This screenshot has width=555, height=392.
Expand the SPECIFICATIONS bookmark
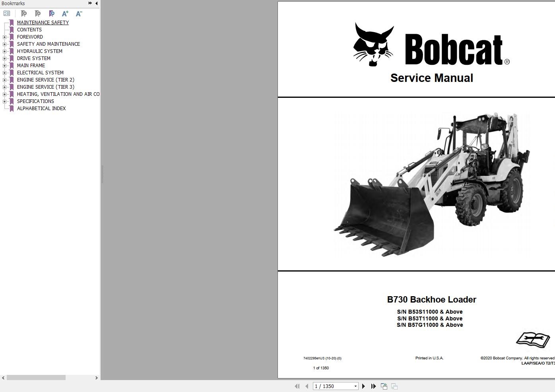pos(4,101)
